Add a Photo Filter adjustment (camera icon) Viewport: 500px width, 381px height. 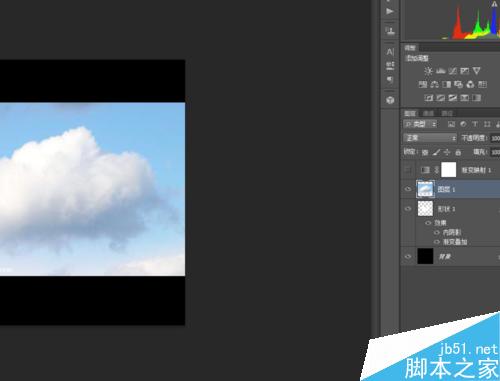click(458, 84)
